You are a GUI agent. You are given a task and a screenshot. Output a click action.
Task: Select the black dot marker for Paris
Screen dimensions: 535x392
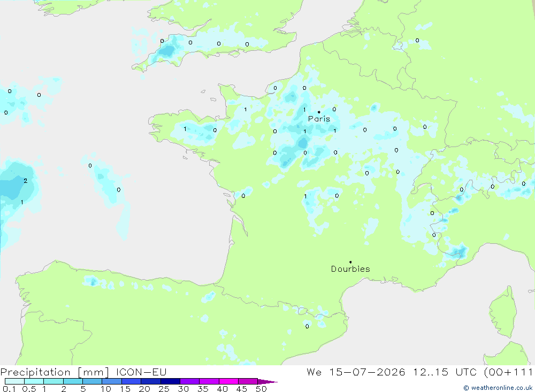[319, 112]
